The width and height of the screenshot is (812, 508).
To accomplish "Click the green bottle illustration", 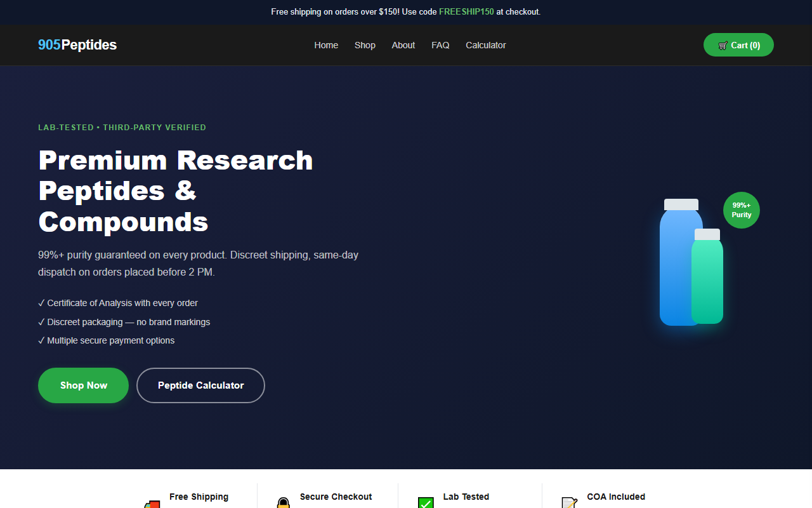I will pos(707,276).
